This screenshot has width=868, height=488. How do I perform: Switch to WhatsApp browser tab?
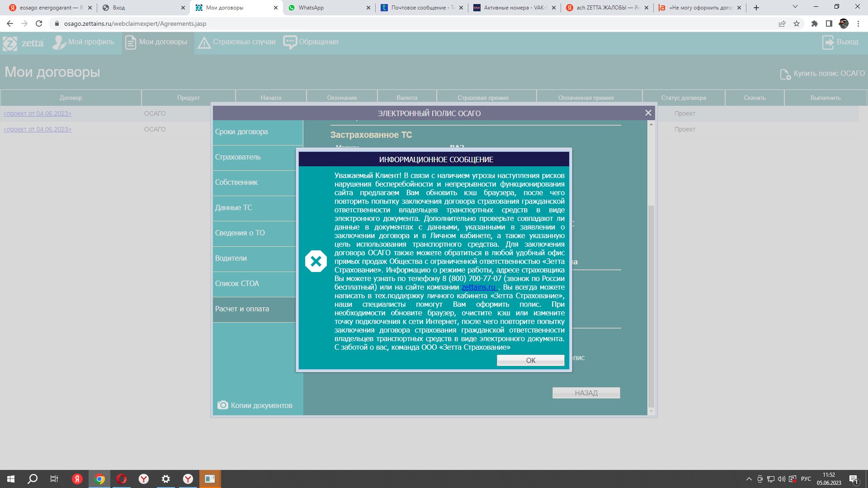tap(329, 8)
